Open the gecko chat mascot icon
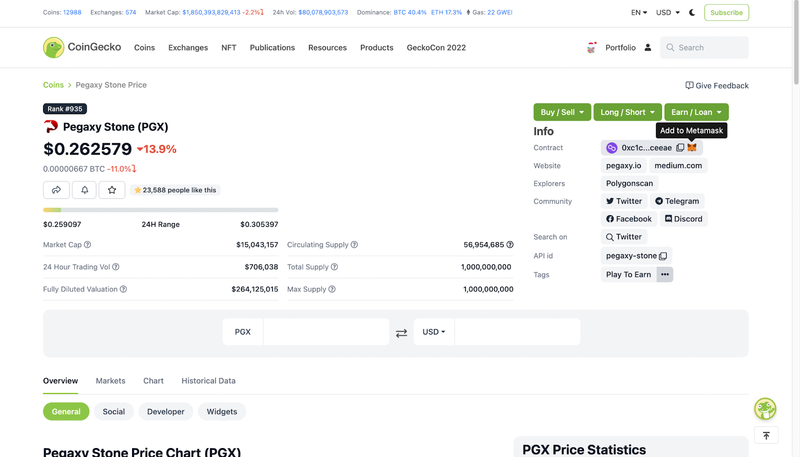 [x=765, y=409]
